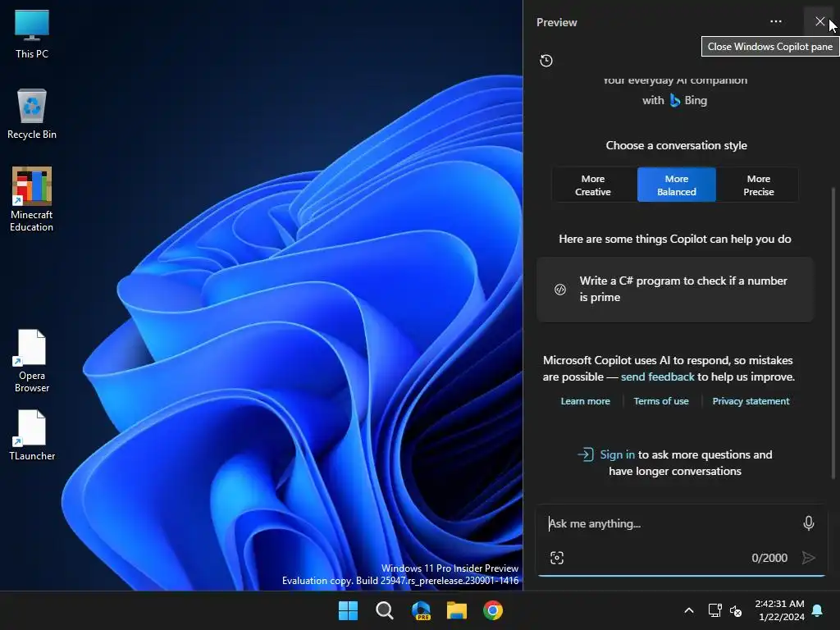Select Minecraft Education shortcut
Image resolution: width=840 pixels, height=630 pixels.
pyautogui.click(x=32, y=199)
